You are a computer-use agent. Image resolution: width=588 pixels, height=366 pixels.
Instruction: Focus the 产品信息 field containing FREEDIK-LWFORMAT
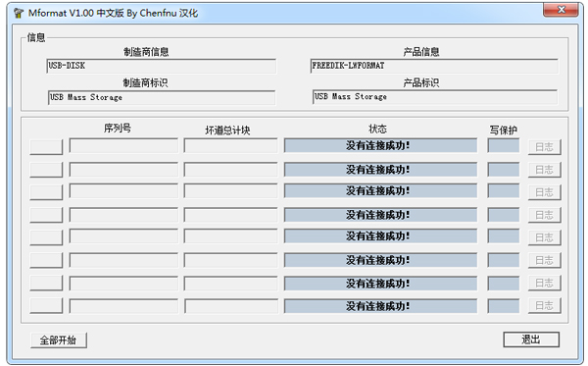click(434, 66)
